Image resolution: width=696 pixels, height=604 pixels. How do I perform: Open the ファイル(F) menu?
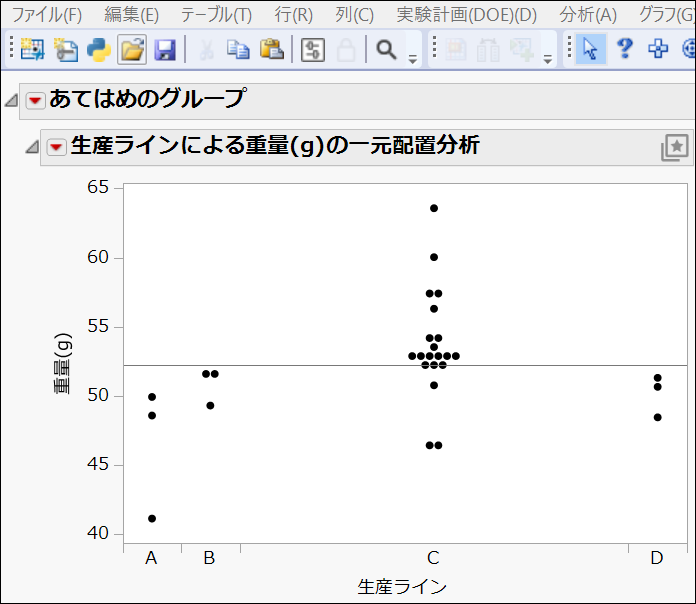[x=47, y=15]
